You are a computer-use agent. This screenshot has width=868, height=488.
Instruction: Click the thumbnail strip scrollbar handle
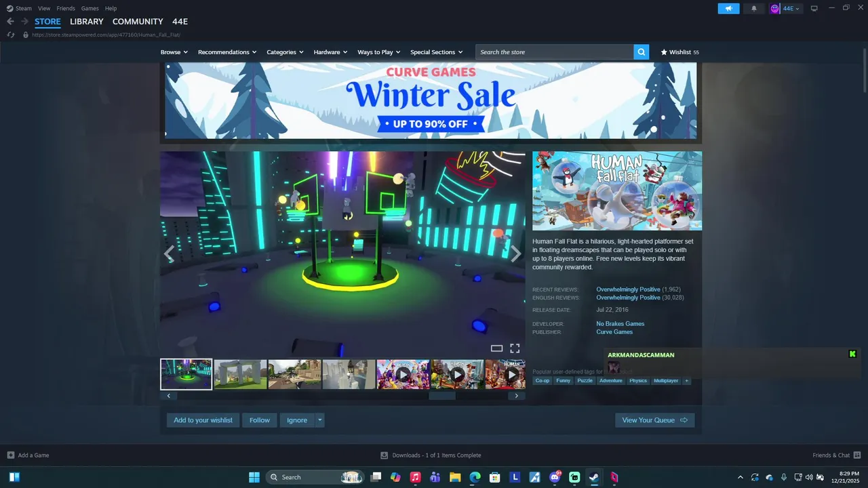pos(442,396)
